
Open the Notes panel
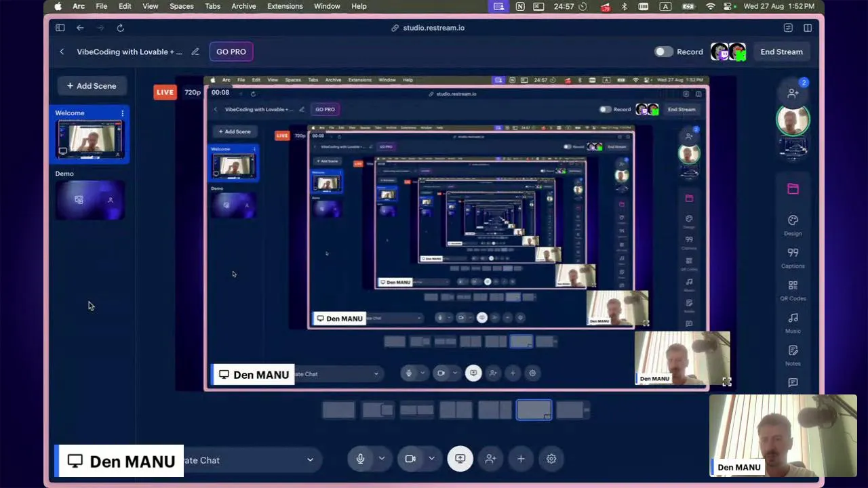coord(793,355)
